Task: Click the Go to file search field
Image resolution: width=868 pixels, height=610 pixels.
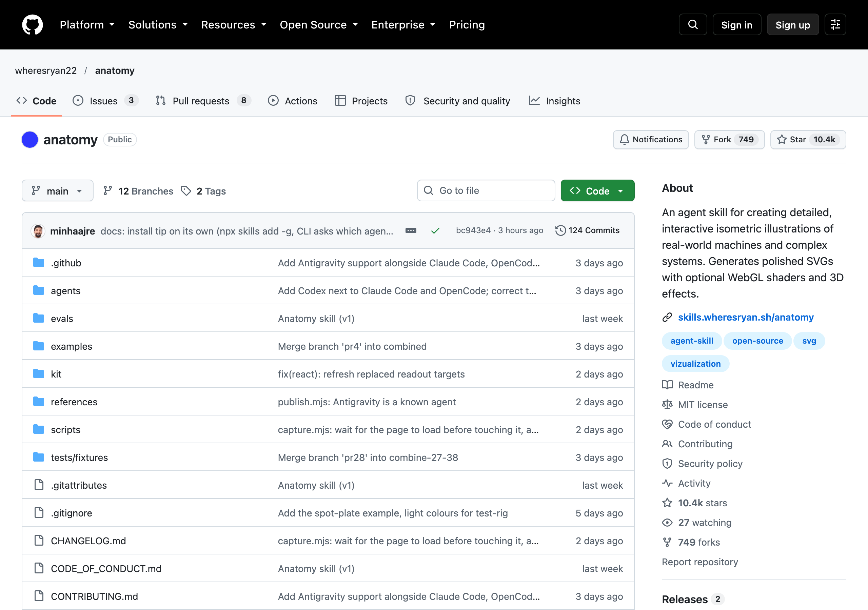Action: pos(486,191)
